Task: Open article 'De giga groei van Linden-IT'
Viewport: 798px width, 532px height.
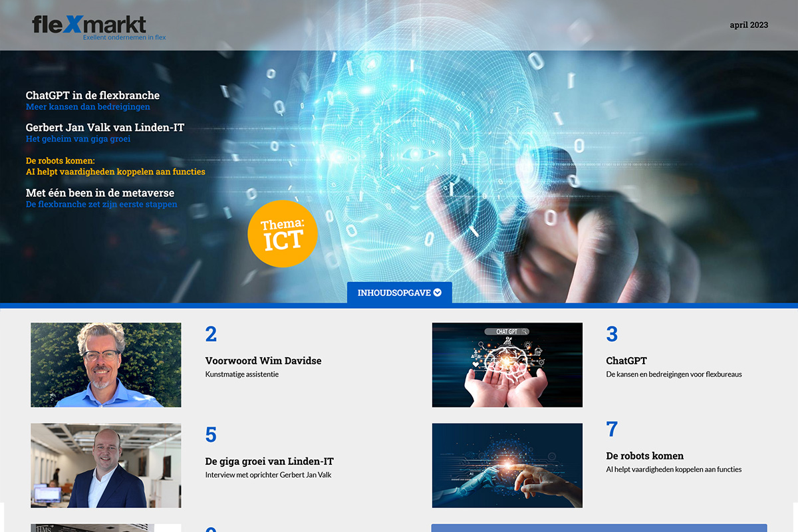Action: click(269, 462)
